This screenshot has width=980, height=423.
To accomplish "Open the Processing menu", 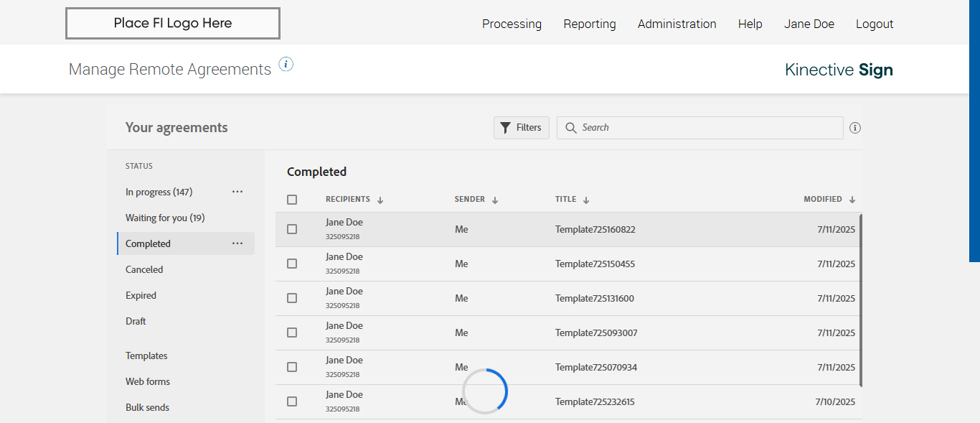I will 512,24.
